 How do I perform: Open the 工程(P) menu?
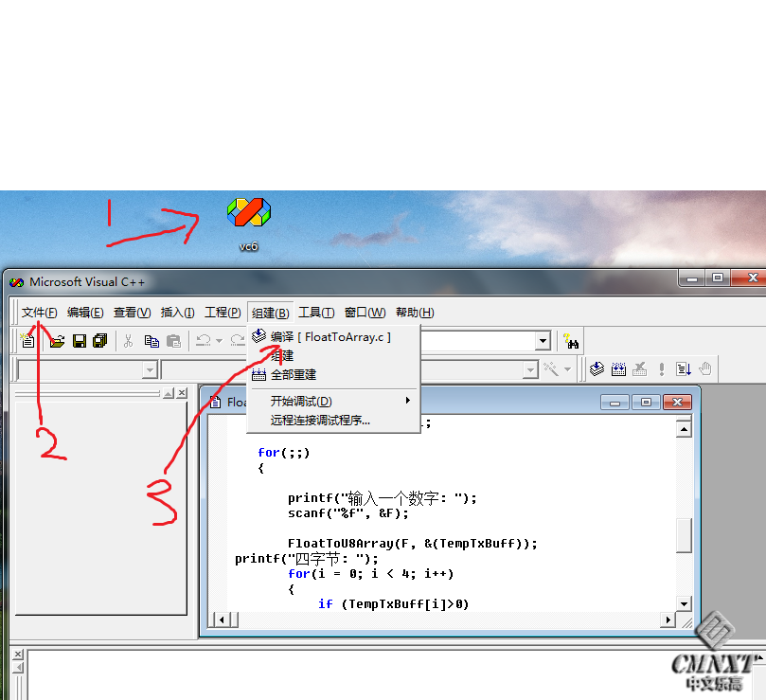click(x=223, y=313)
